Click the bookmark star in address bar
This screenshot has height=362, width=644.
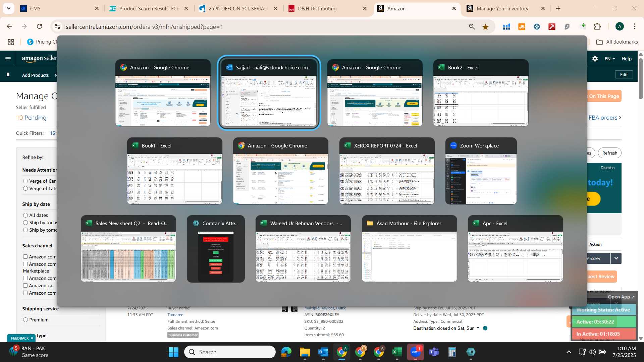tap(485, 27)
